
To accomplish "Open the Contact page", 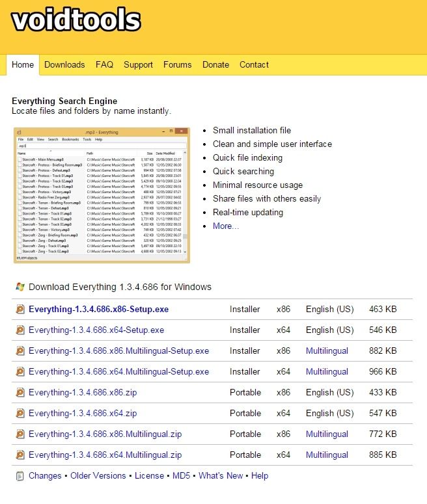I will click(x=254, y=64).
